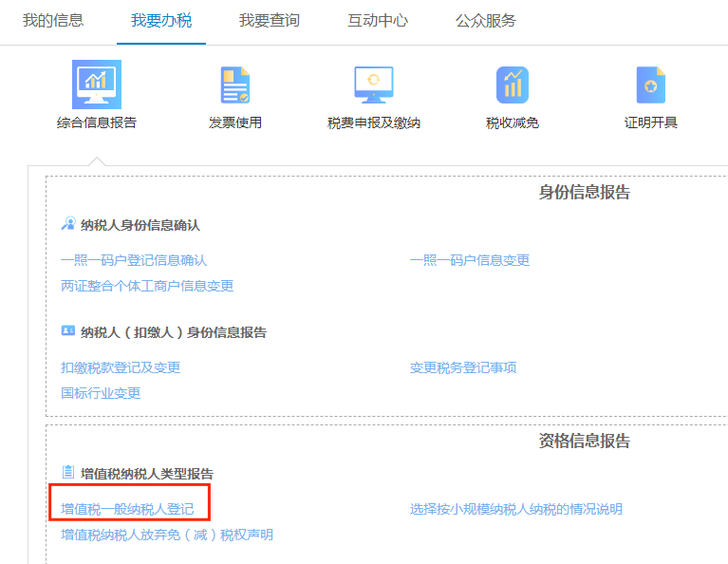Open the 证明开具 star document icon
Image resolution: width=728 pixels, height=564 pixels.
(x=651, y=85)
